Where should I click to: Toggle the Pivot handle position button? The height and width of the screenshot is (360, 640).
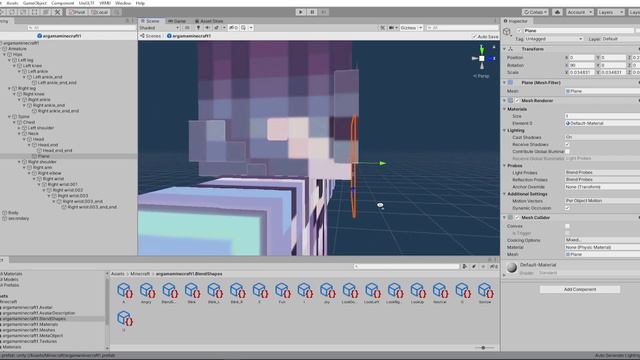(x=77, y=12)
